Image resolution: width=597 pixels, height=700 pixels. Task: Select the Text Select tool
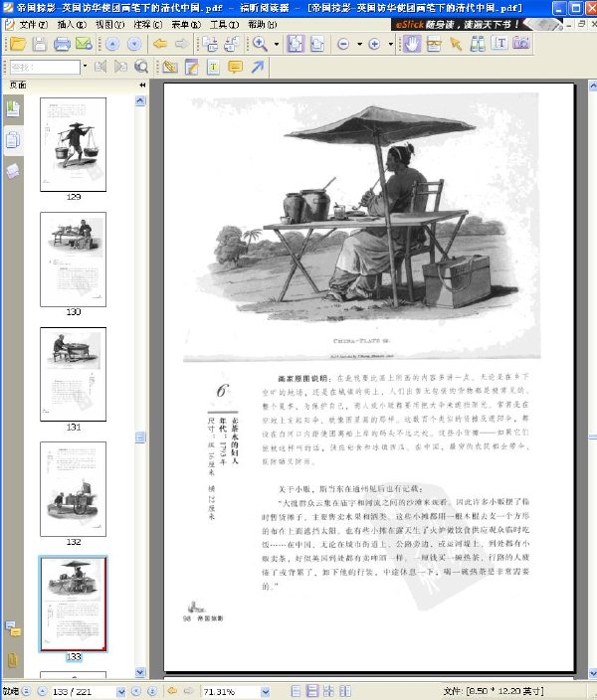click(x=499, y=44)
